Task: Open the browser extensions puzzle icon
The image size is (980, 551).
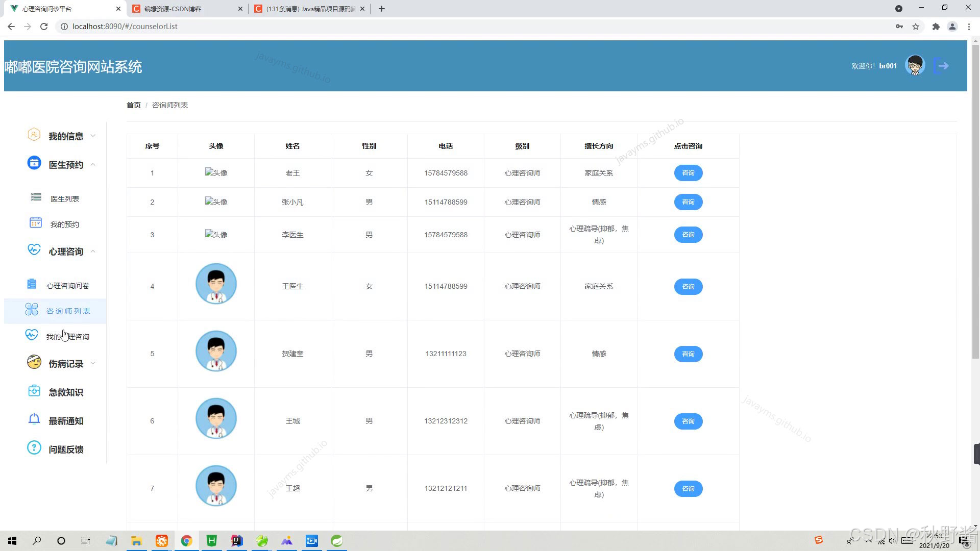Action: [x=936, y=27]
